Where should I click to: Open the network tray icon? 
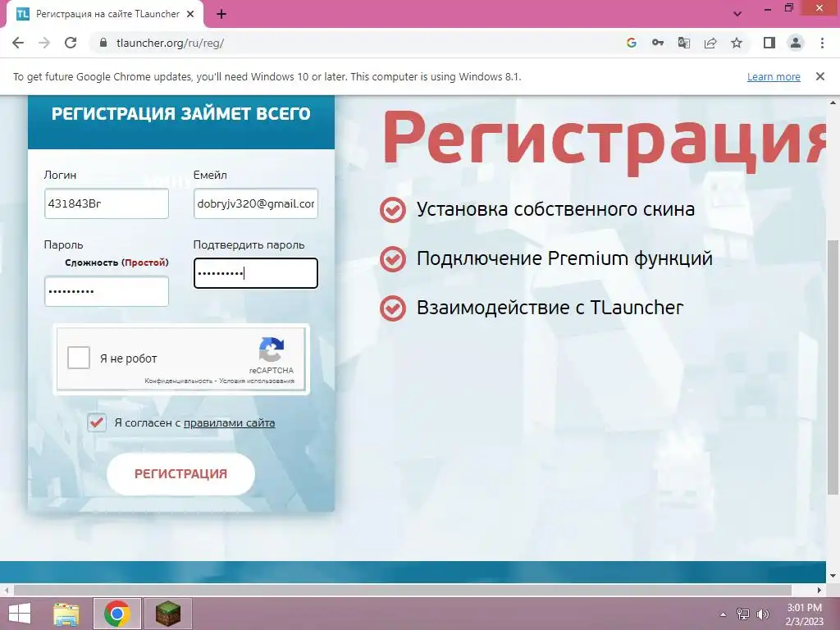[743, 614]
